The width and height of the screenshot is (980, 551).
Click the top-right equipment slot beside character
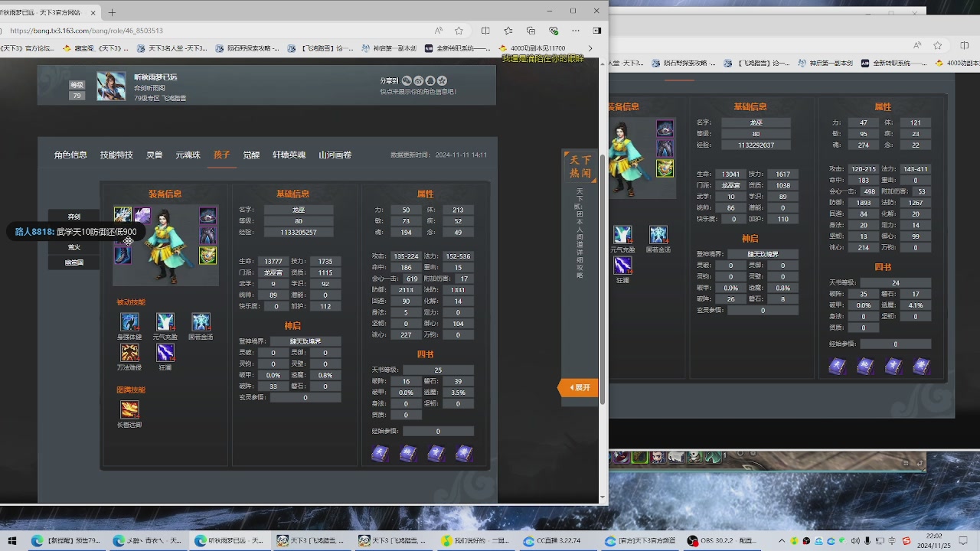pos(208,215)
